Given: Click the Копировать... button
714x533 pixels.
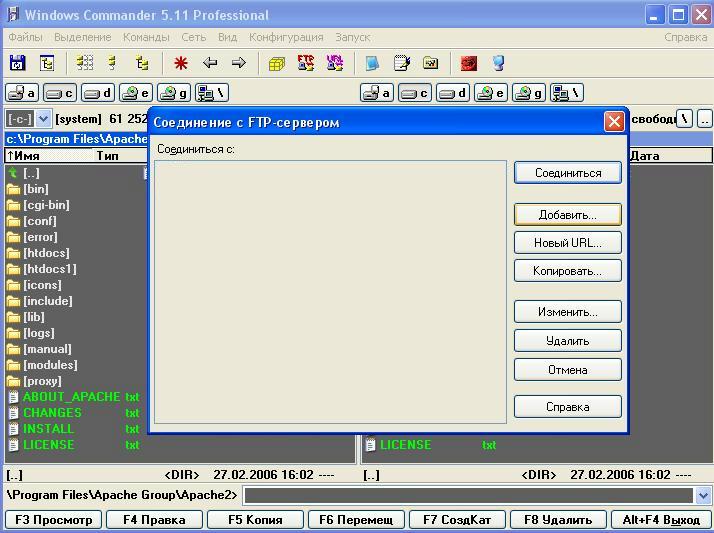Looking at the screenshot, I should point(568,271).
